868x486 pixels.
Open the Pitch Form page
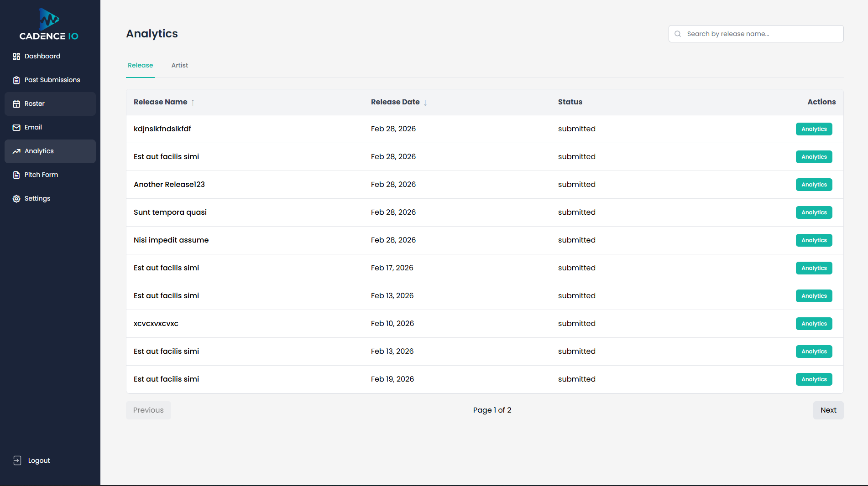(x=50, y=175)
